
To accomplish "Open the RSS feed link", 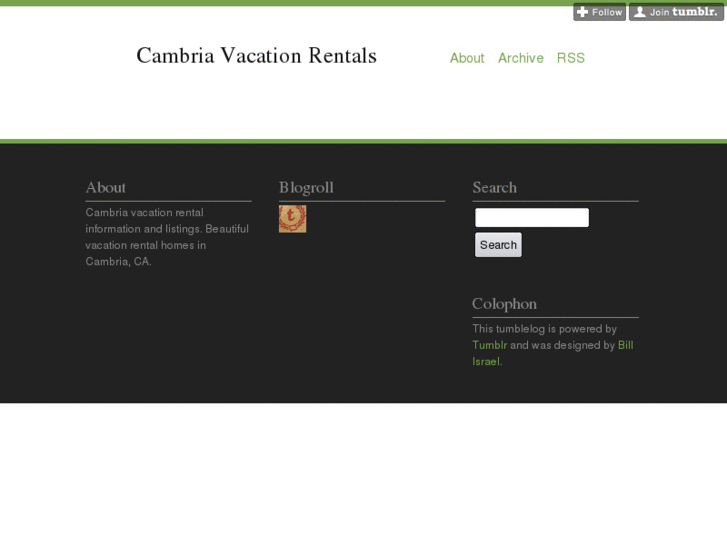I will pos(571,58).
